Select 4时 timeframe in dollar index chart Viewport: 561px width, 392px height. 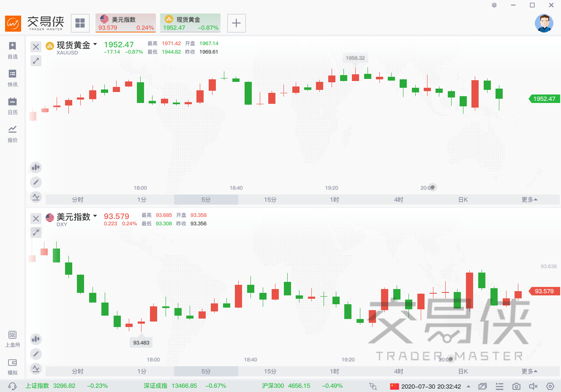click(x=399, y=371)
